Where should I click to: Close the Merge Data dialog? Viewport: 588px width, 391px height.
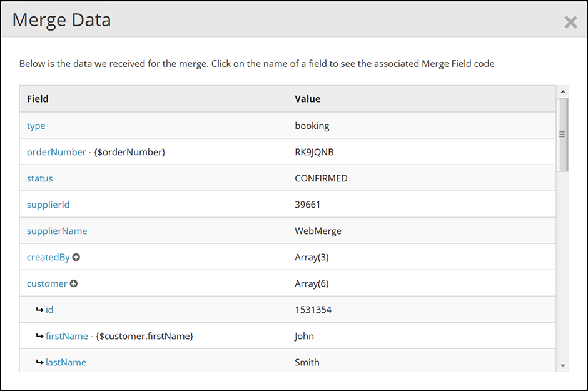click(570, 23)
